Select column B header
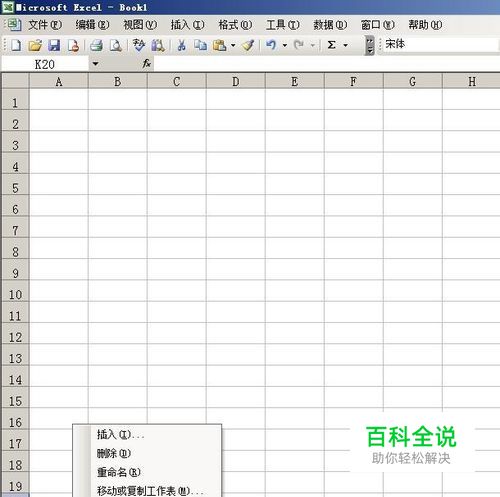The height and width of the screenshot is (497, 500). [x=118, y=81]
